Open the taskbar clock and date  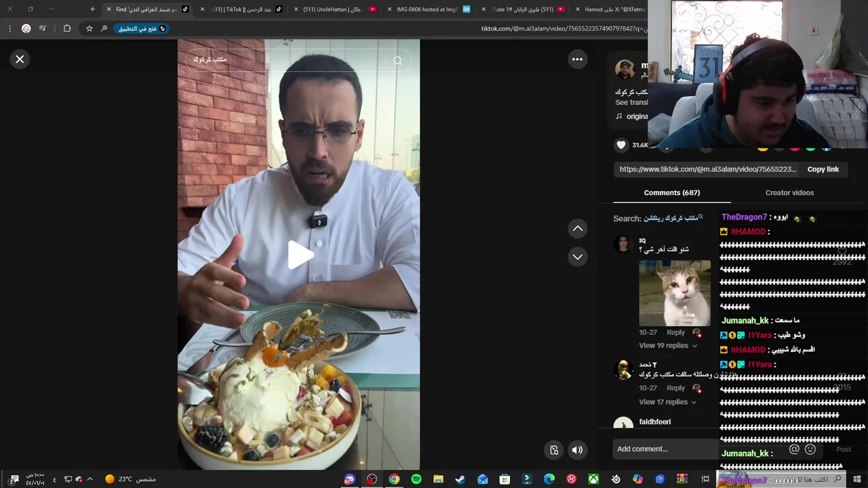35,479
